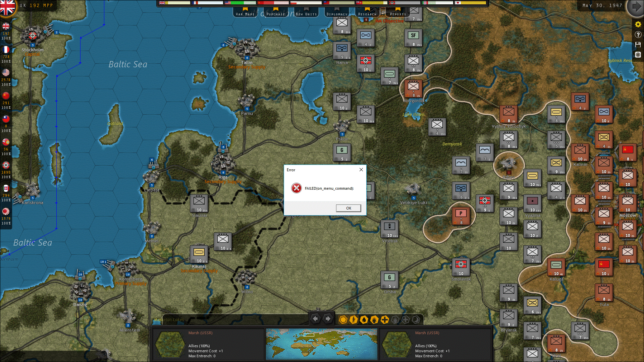Toggle the greyed-out plus hexagon icon
The image size is (644, 362).
405,320
